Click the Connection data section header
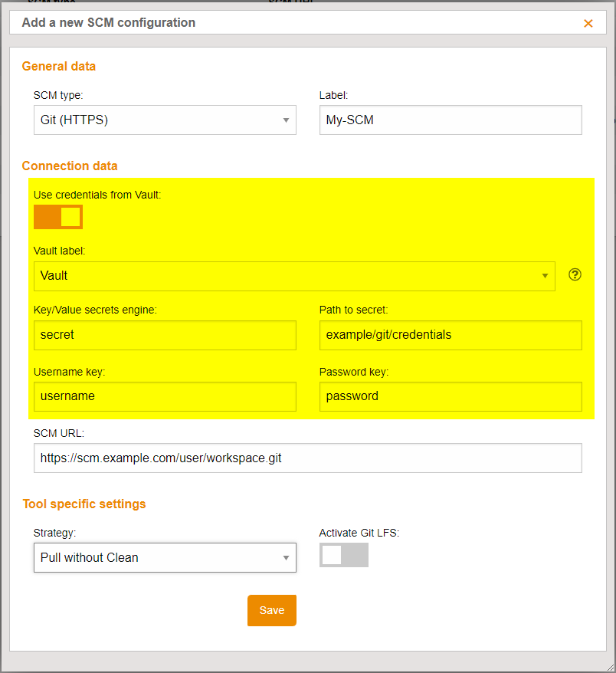Screen dimensions: 616x673 [x=70, y=166]
